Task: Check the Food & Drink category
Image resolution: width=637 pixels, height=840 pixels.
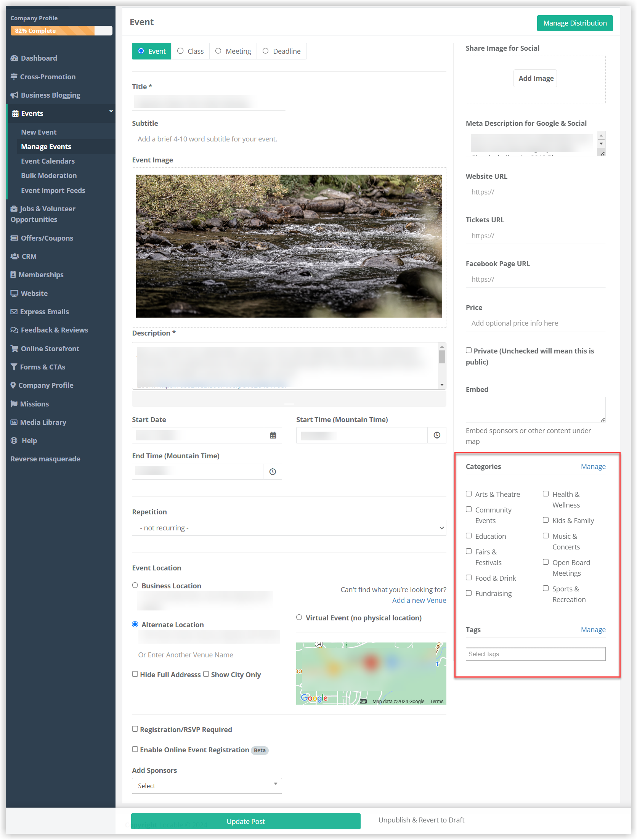Action: tap(469, 578)
